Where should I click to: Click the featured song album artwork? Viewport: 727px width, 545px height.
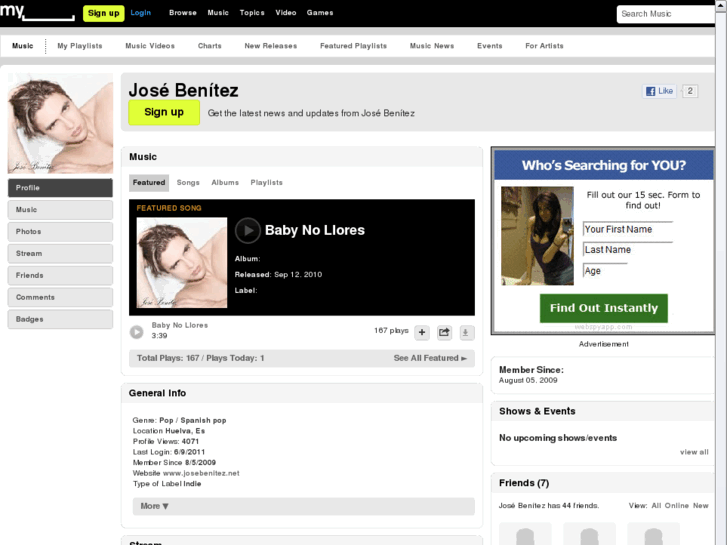click(x=182, y=263)
